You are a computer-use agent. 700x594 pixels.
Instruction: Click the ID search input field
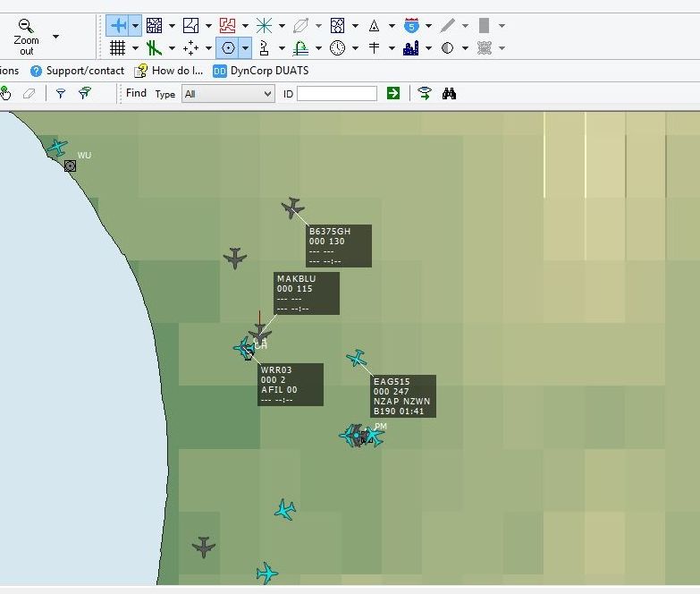point(337,94)
